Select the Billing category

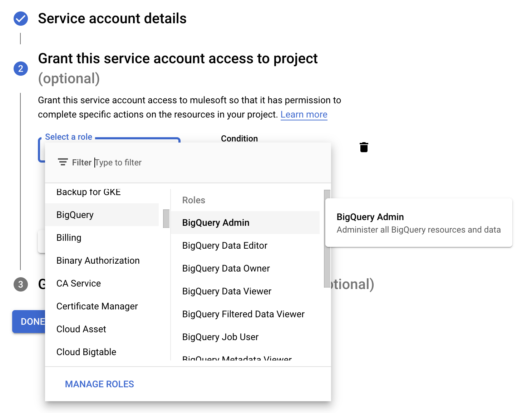click(69, 238)
